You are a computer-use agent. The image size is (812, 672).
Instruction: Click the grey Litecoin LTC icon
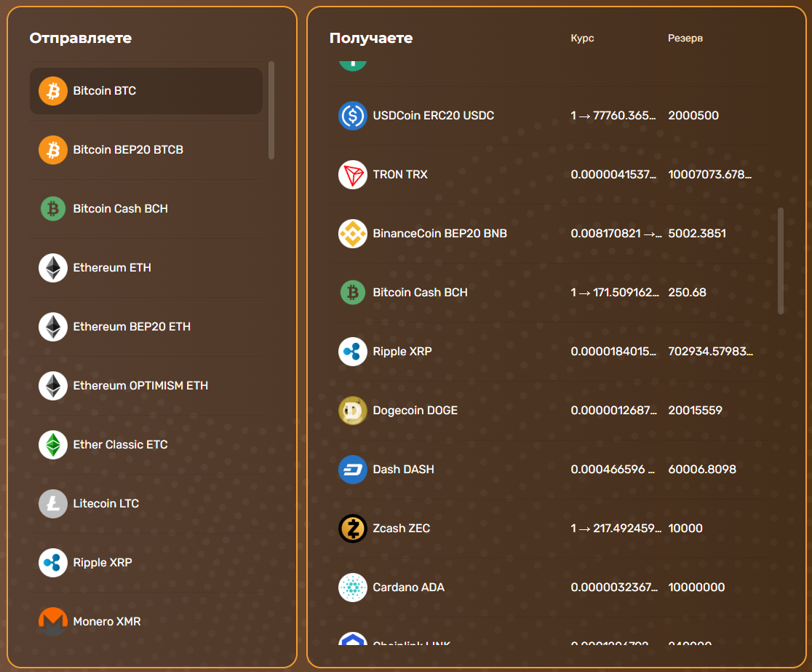click(x=53, y=504)
